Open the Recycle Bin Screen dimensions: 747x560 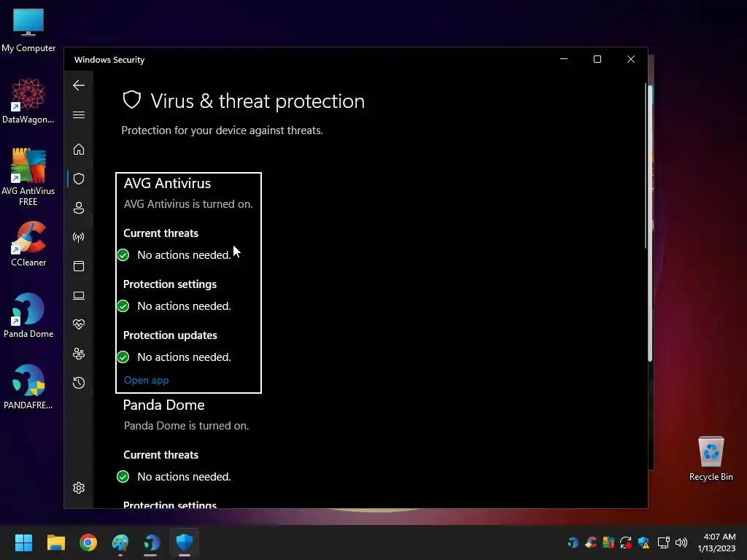pyautogui.click(x=711, y=459)
